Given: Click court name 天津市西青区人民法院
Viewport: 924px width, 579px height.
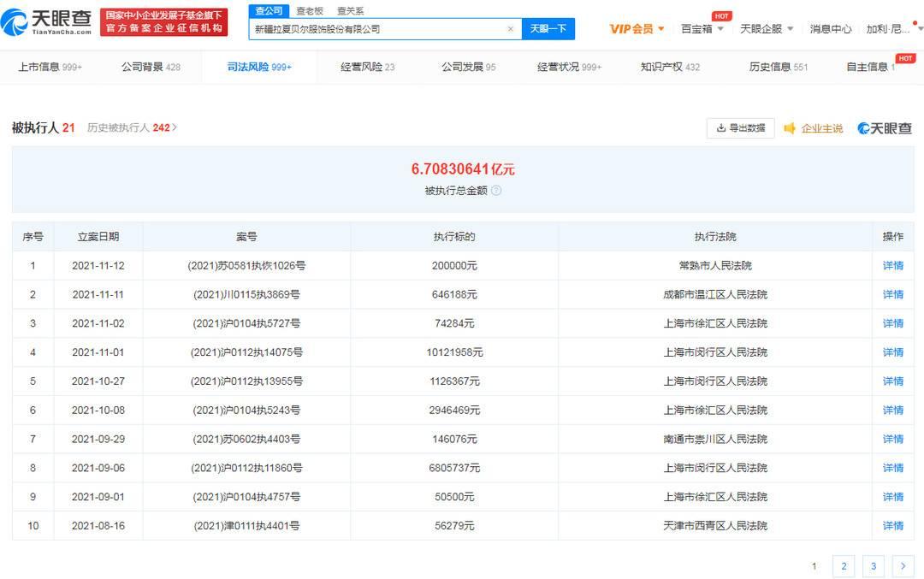Looking at the screenshot, I should (x=715, y=525).
